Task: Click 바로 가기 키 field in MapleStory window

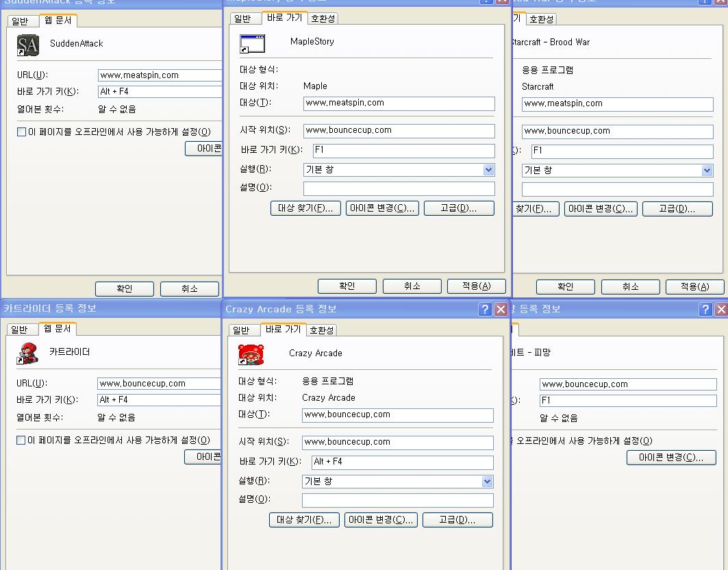Action: point(404,151)
